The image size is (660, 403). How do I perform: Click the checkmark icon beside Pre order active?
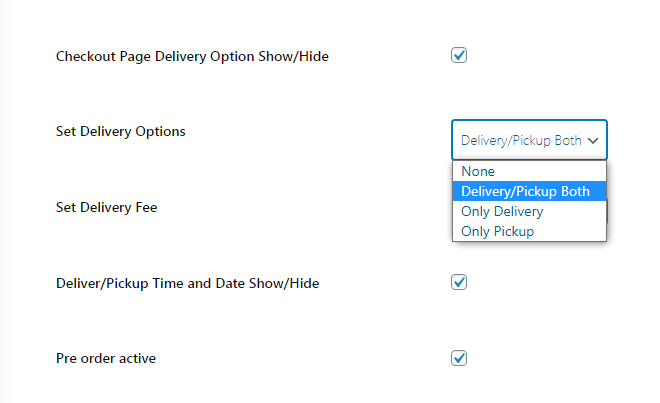click(459, 358)
